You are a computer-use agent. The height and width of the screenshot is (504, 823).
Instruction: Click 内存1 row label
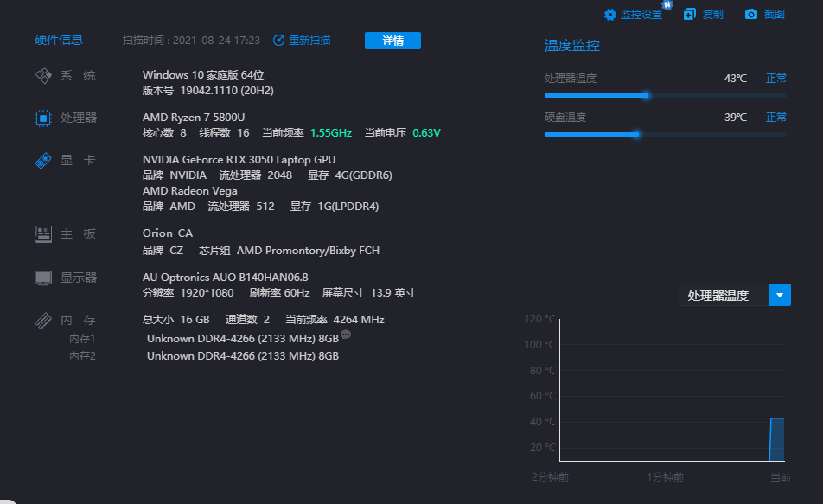(82, 339)
